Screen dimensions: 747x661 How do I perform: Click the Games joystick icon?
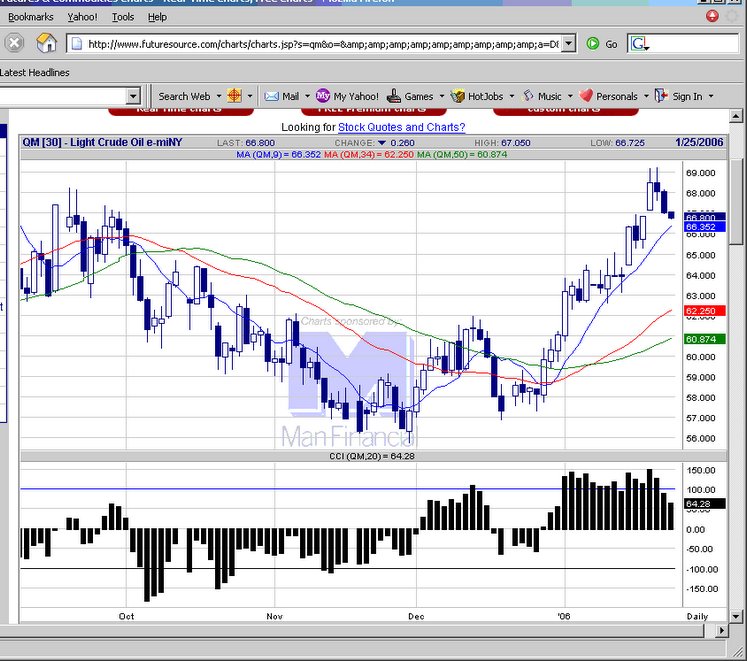pos(394,96)
